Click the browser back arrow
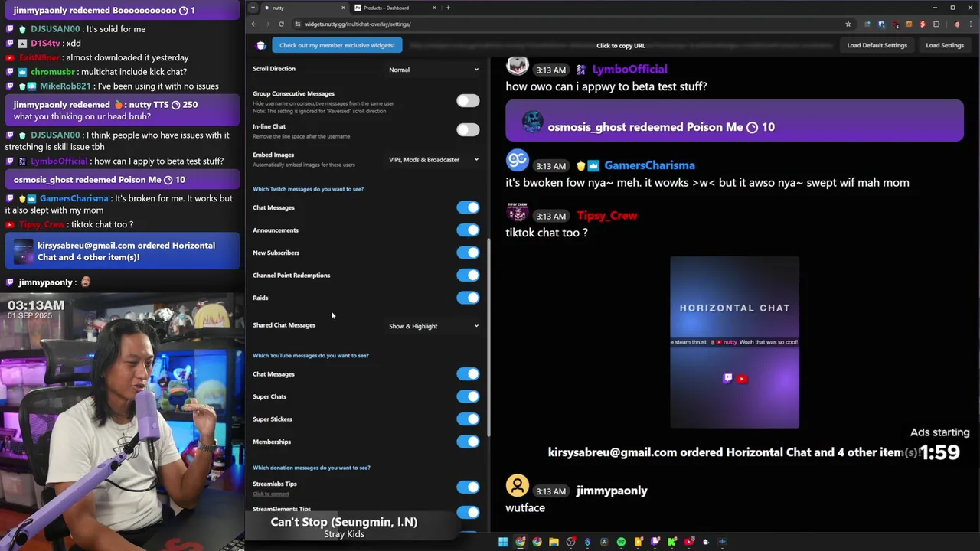The image size is (980, 551). pyautogui.click(x=254, y=24)
